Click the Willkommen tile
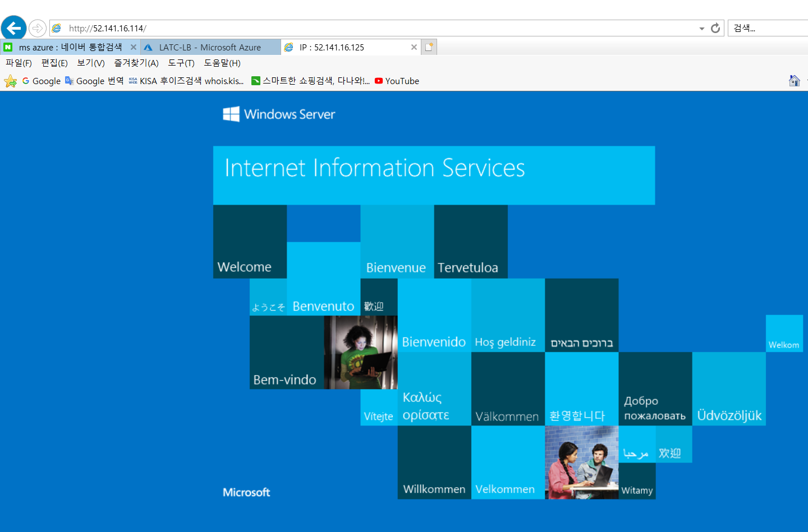The height and width of the screenshot is (532, 808). click(x=434, y=462)
